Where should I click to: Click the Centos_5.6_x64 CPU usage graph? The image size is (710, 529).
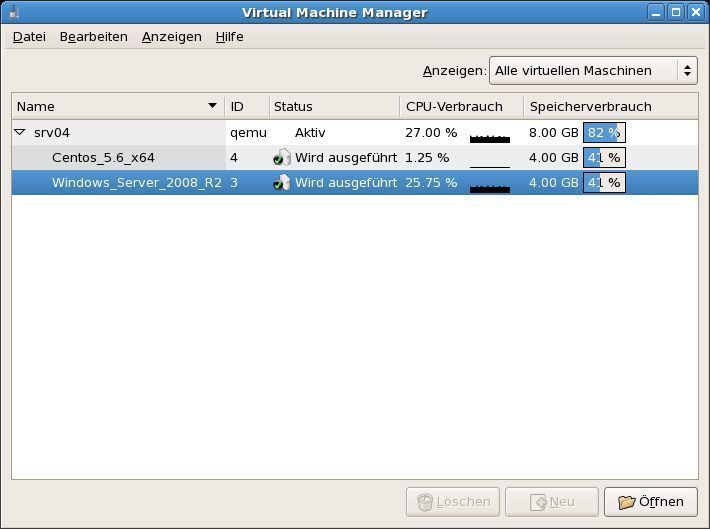(x=490, y=166)
